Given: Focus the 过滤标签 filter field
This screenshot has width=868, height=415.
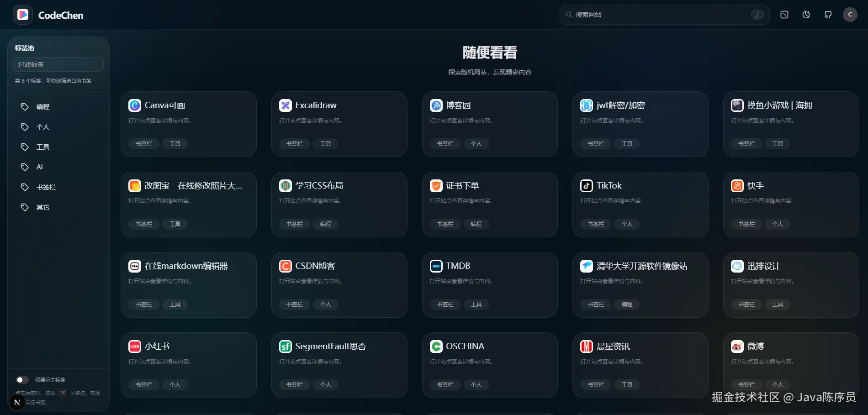Looking at the screenshot, I should tap(58, 64).
